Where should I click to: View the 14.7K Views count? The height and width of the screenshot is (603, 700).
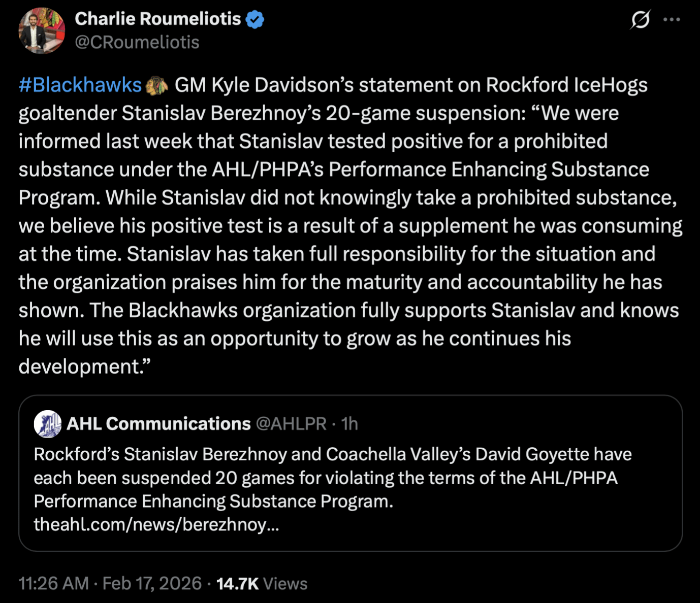tap(262, 583)
